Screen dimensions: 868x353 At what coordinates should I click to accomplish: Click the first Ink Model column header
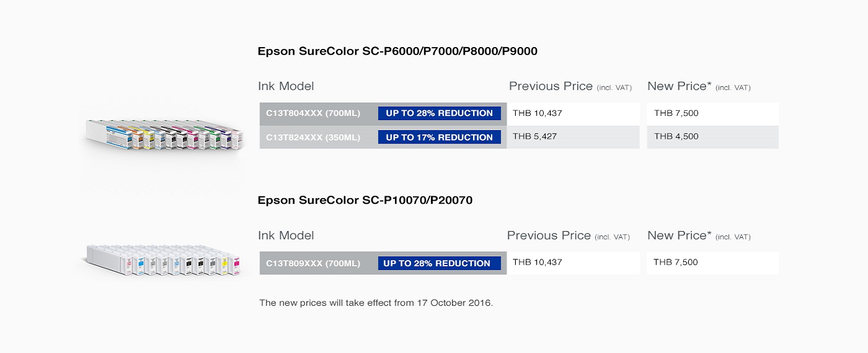(286, 86)
